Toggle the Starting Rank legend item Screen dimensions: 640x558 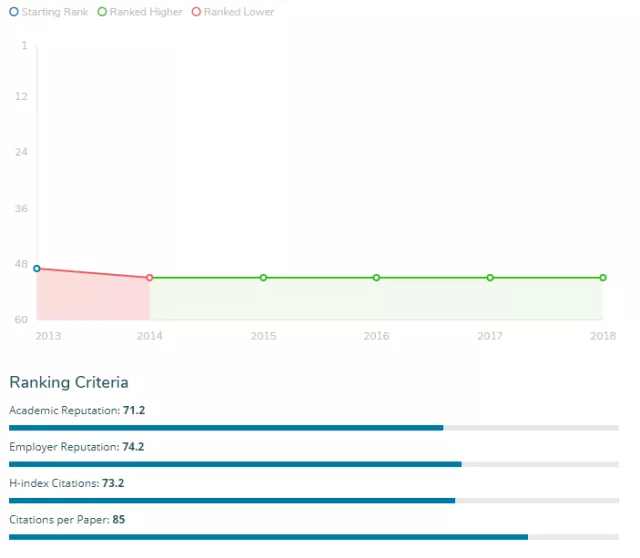click(x=48, y=12)
